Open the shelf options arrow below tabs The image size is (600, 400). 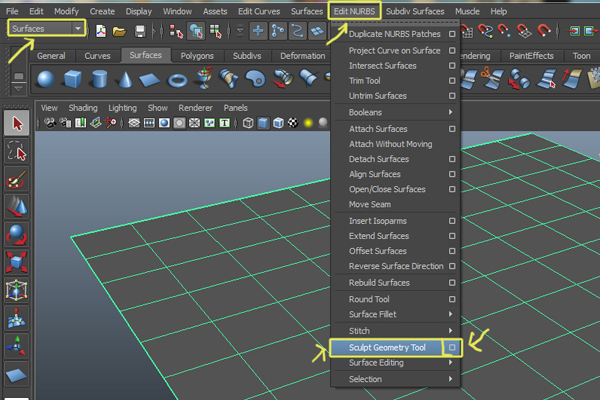pos(18,88)
